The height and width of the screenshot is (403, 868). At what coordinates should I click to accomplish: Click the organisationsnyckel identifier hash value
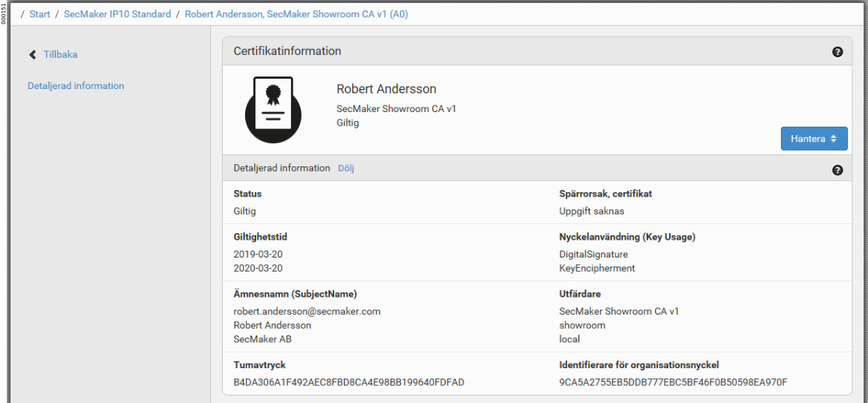673,382
